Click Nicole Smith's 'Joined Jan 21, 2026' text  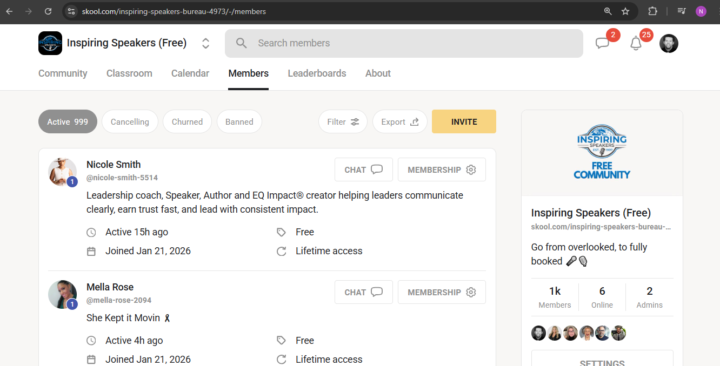click(x=148, y=251)
